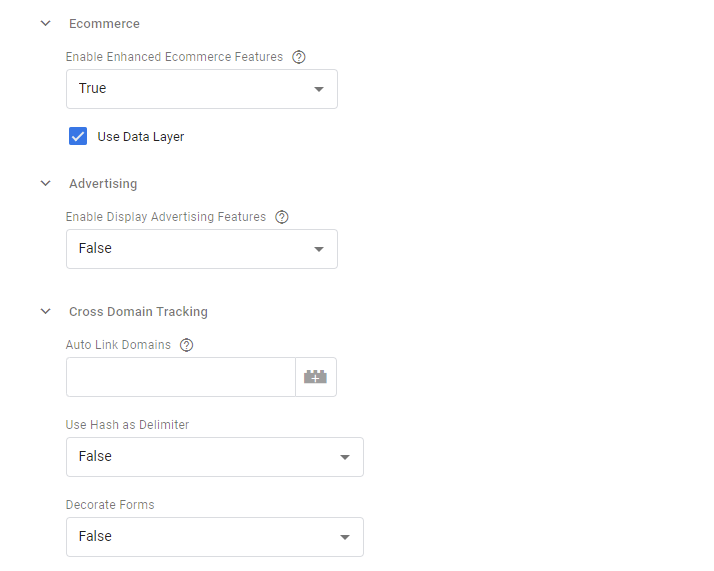Open the Use Hash as Delimiter dropdown
Viewport: 714px width, 571px height.
214,457
